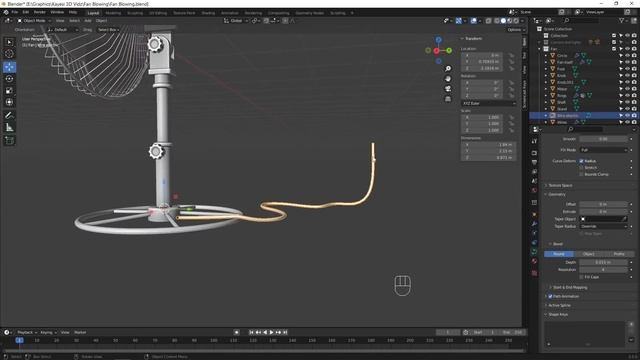
Task: Select the Annotate tool
Action: 9,116
